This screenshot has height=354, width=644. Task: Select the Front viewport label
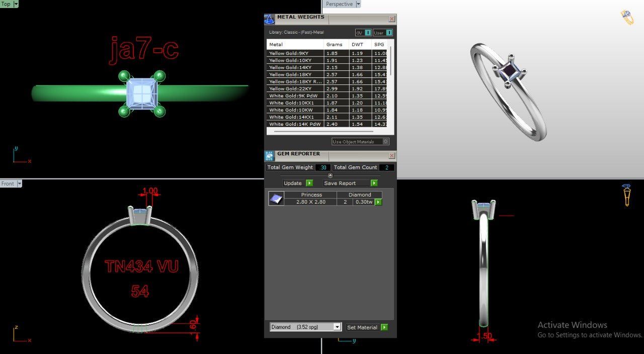coord(8,184)
